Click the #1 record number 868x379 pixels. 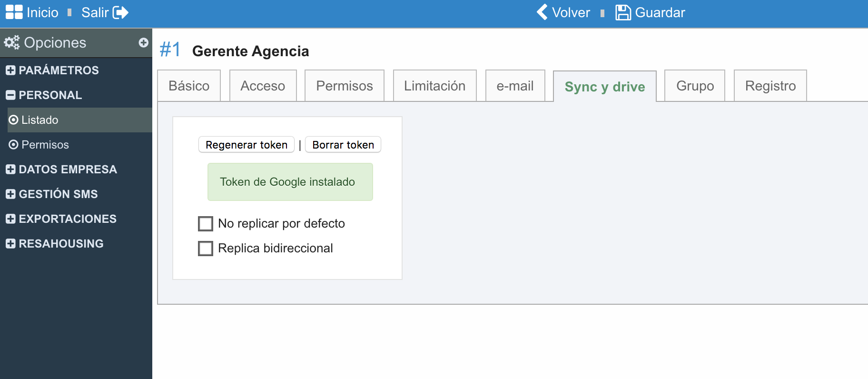coord(170,50)
